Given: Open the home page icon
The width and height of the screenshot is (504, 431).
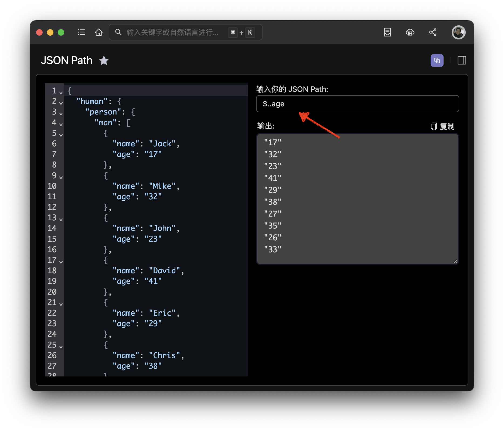Looking at the screenshot, I should pyautogui.click(x=99, y=32).
